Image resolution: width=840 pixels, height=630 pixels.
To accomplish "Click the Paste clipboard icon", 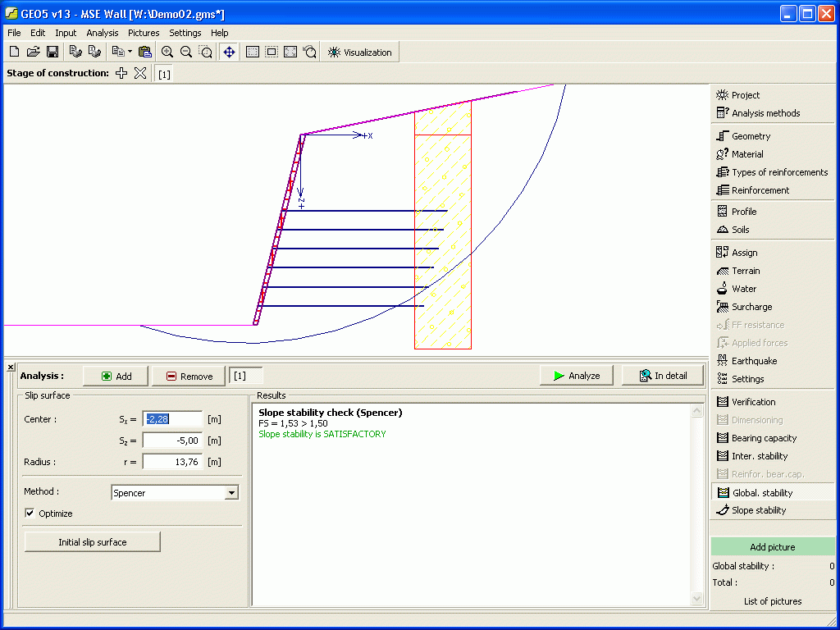I will (x=145, y=52).
